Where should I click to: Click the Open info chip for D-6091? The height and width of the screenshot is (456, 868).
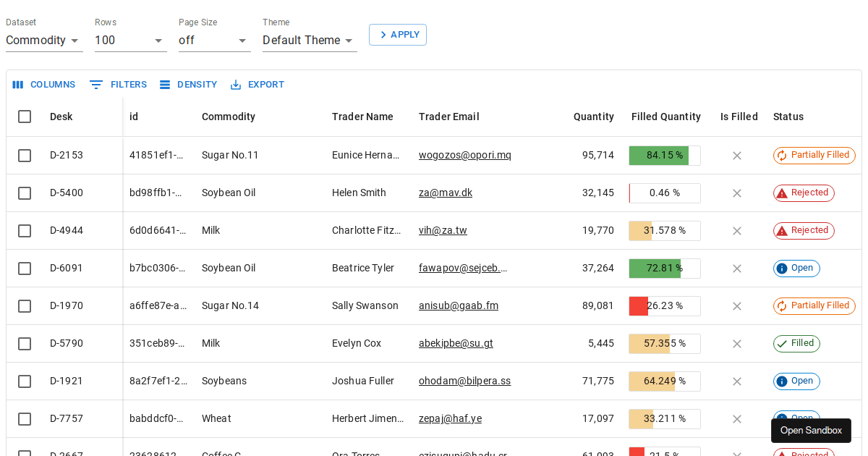pyautogui.click(x=796, y=269)
